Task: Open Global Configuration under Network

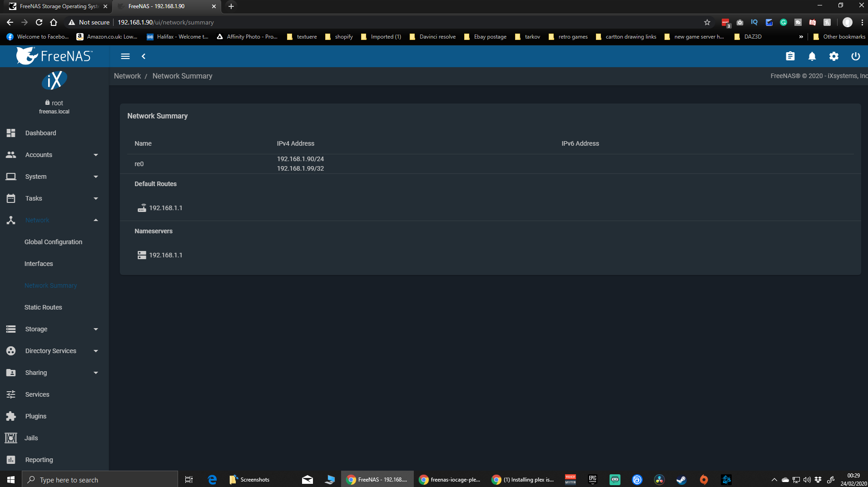Action: [x=53, y=242]
